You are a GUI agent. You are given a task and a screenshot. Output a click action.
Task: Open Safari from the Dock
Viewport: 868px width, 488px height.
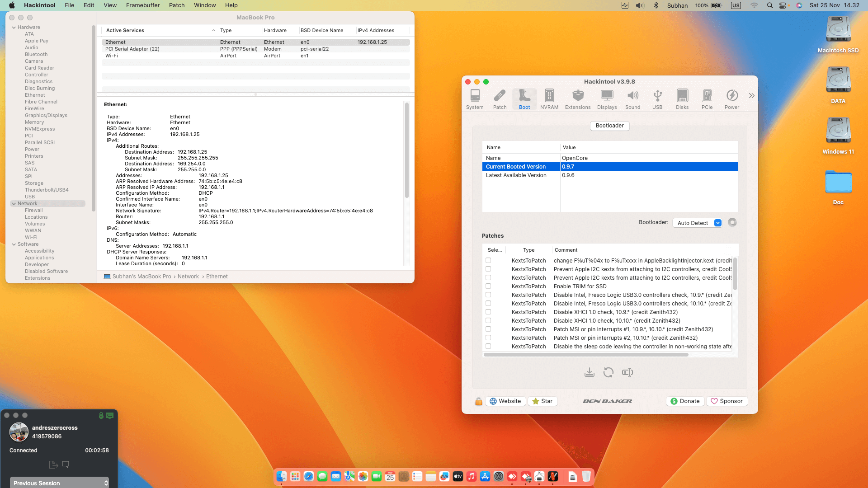point(309,476)
